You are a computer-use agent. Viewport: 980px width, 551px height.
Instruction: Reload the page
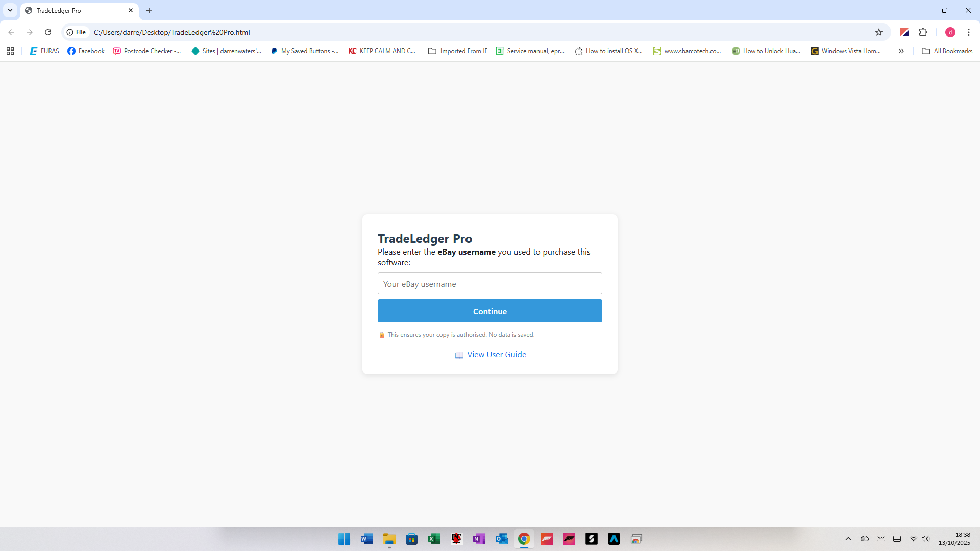(48, 32)
